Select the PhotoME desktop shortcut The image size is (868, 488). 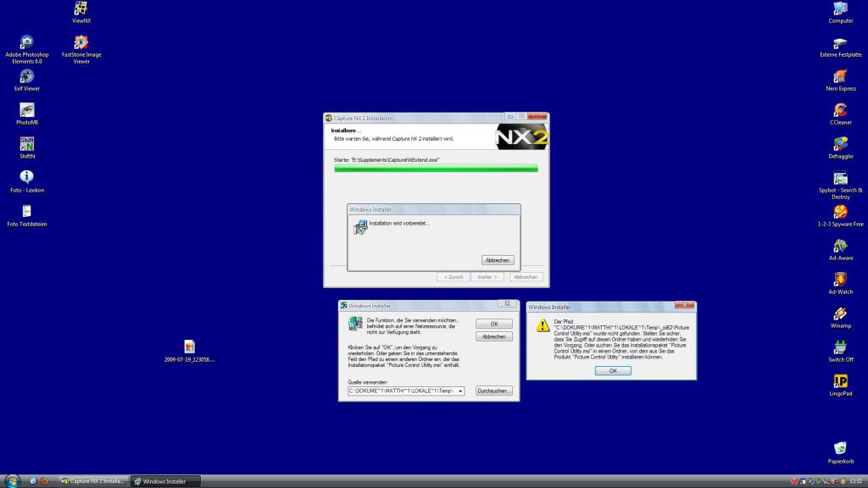coord(26,113)
